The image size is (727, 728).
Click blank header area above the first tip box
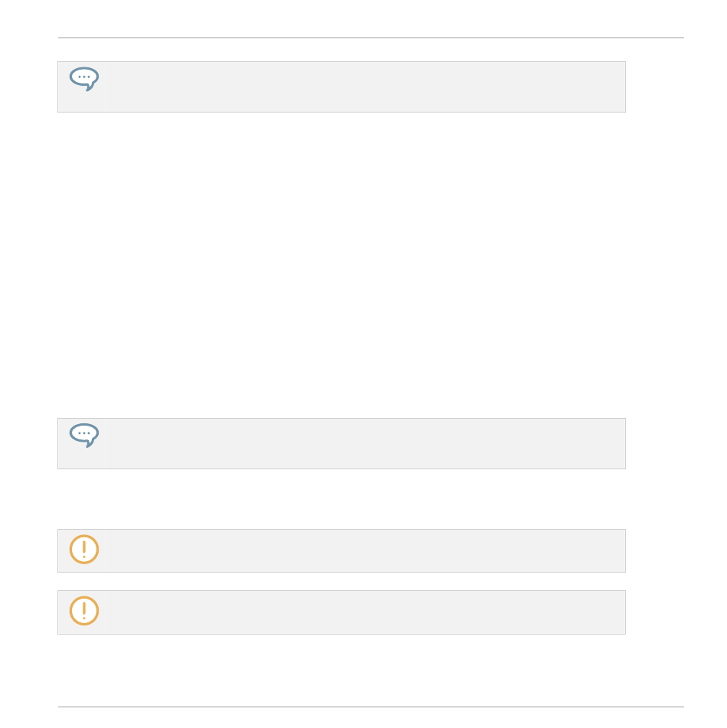click(x=341, y=50)
